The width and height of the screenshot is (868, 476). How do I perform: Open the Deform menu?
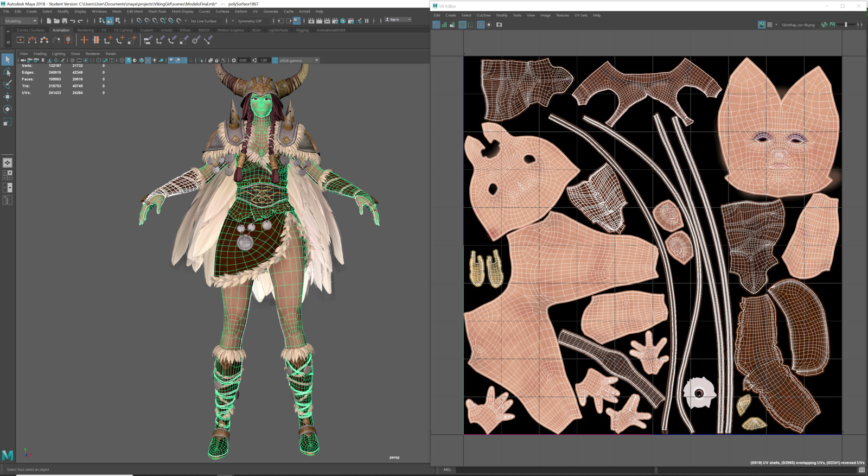click(241, 11)
